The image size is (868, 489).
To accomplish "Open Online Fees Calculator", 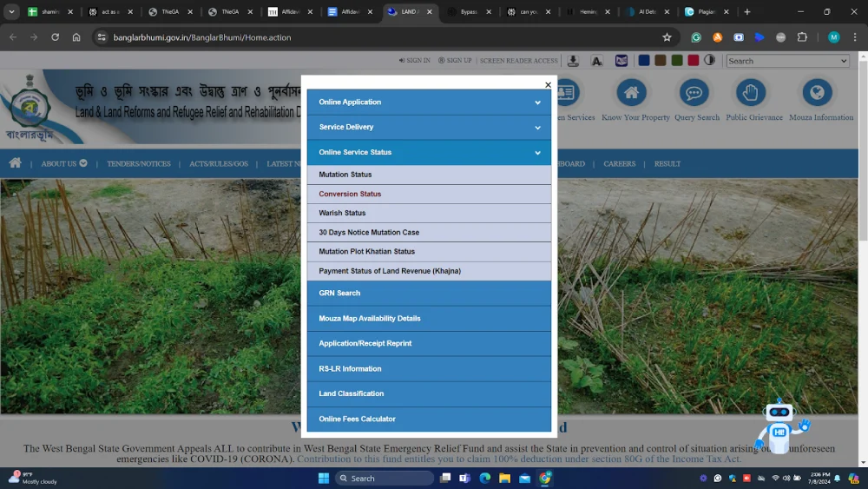I will (429, 420).
